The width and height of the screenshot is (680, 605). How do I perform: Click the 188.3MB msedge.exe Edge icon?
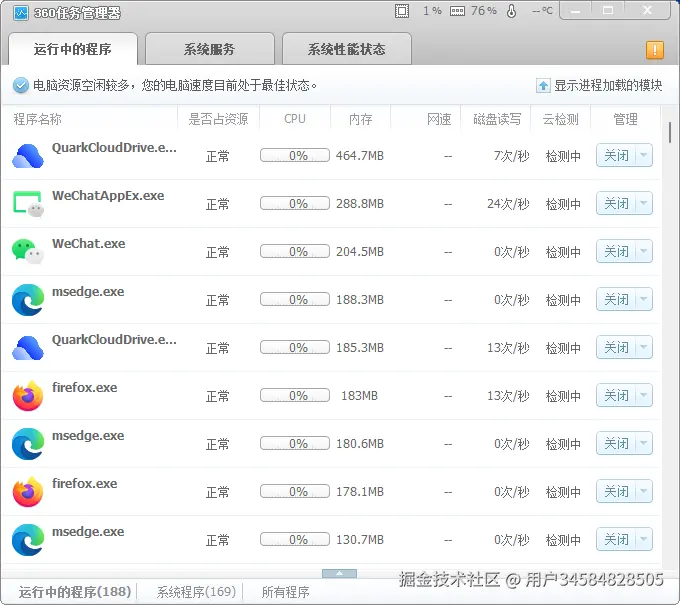coord(28,300)
